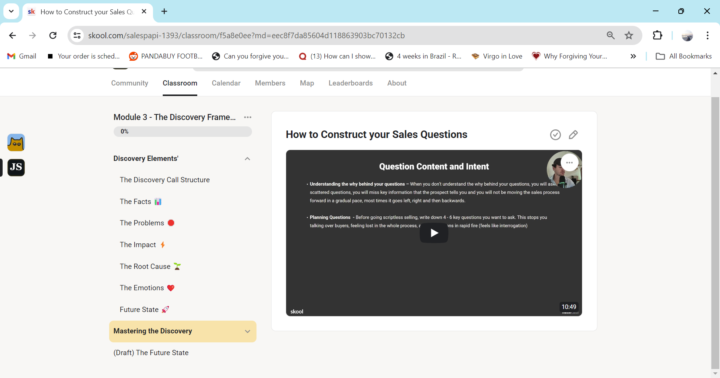Open the zoom magnifier icon in address bar
Screen dimensions: 720x378
point(610,35)
